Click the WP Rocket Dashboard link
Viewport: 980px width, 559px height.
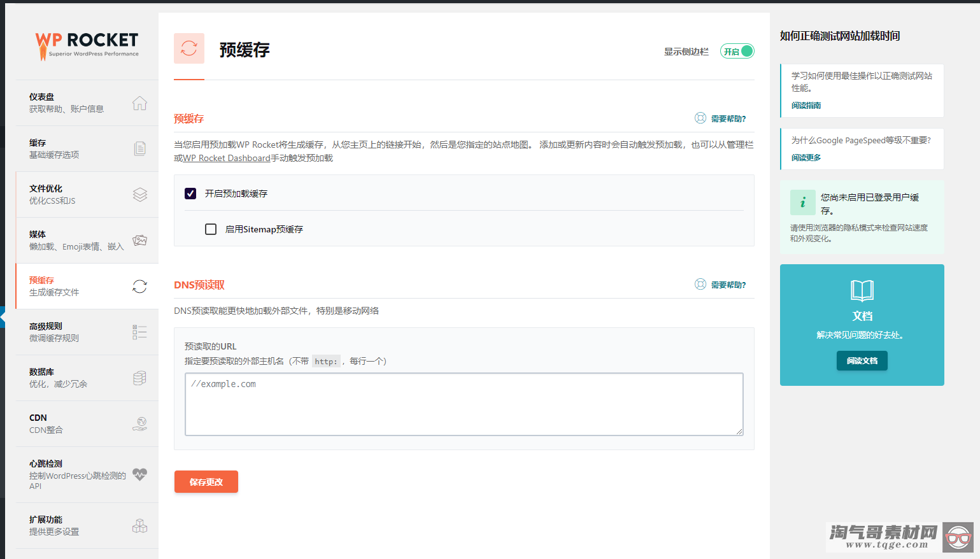click(x=227, y=158)
